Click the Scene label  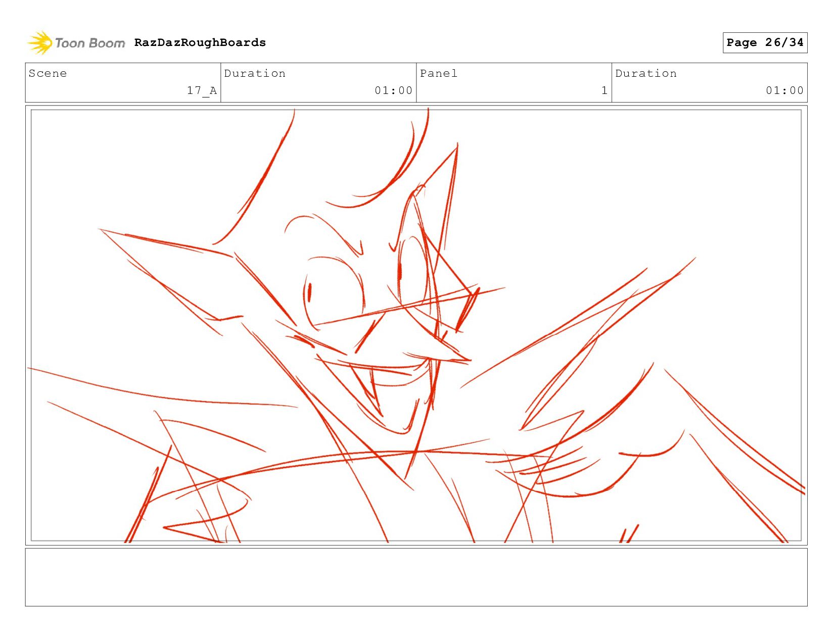pyautogui.click(x=48, y=73)
